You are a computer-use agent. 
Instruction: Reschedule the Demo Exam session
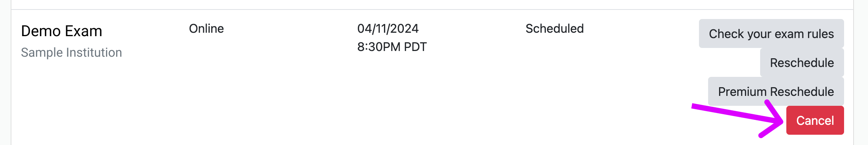coord(802,62)
